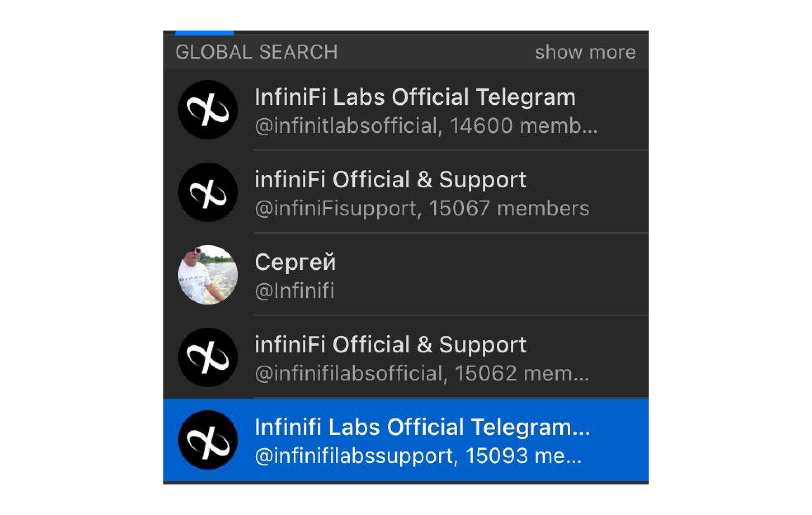This screenshot has width=812, height=515.
Task: Click the @Infinifi username under Сергей
Action: pos(295,291)
